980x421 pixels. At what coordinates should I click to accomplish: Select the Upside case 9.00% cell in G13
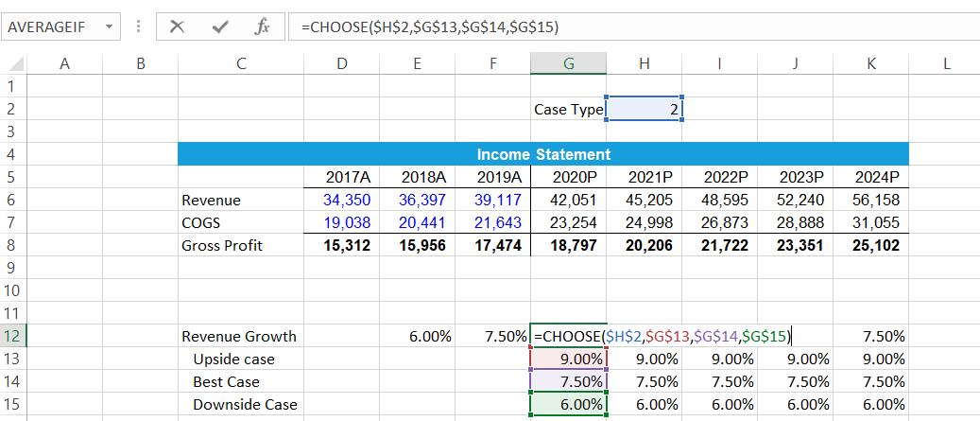coord(568,359)
